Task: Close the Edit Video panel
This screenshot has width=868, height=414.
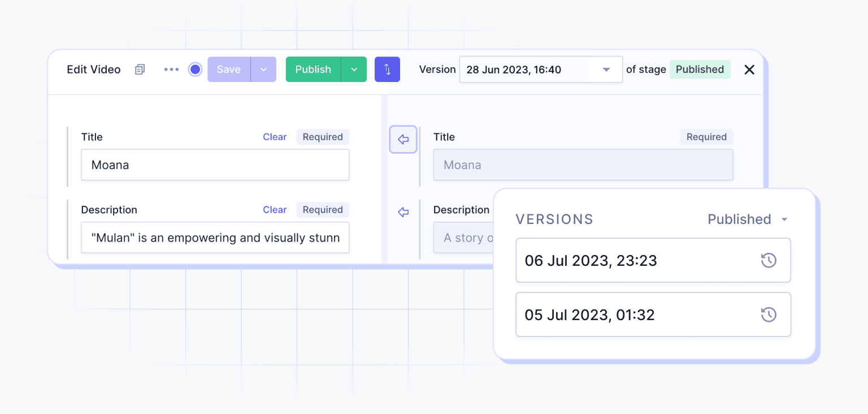Action: coord(749,70)
